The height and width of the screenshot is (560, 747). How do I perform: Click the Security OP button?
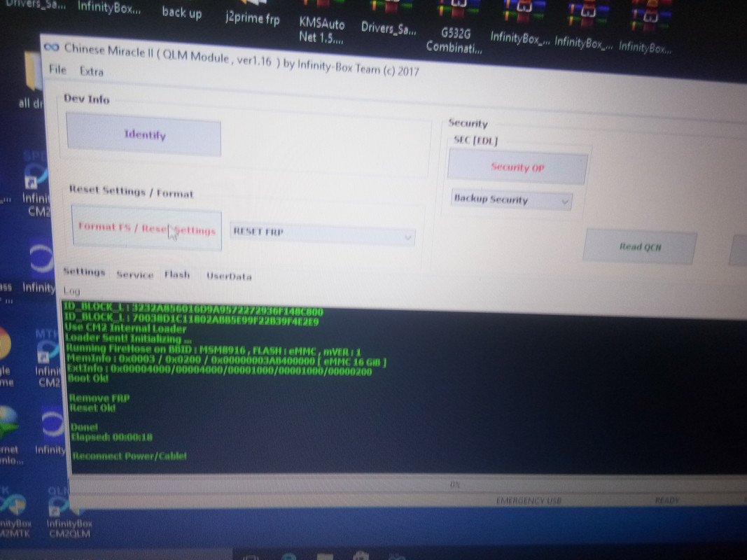point(517,167)
